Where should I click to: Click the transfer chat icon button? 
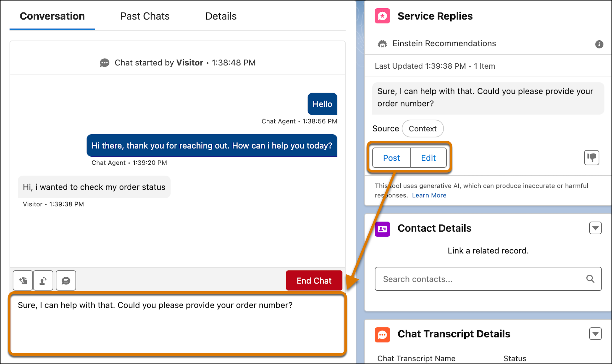coord(23,280)
